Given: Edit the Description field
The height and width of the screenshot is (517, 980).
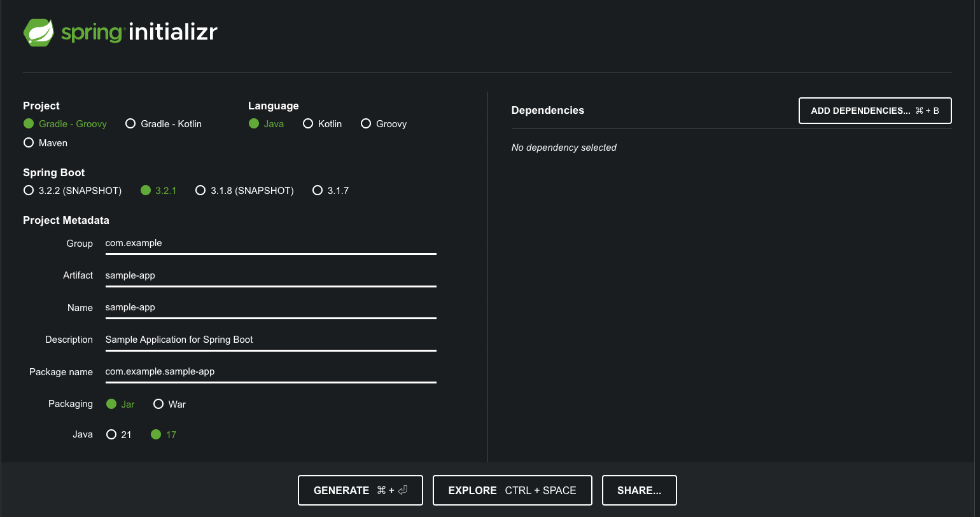Looking at the screenshot, I should tap(270, 340).
